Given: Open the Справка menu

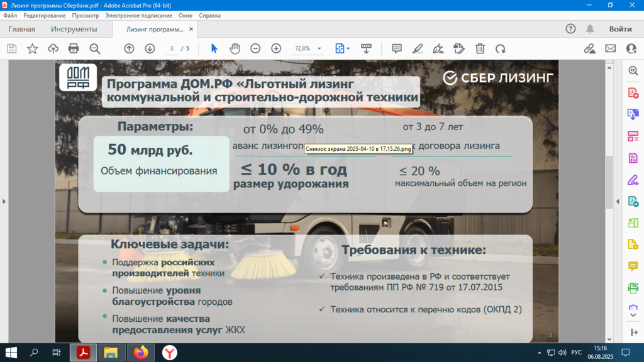Looking at the screenshot, I should pos(209,16).
